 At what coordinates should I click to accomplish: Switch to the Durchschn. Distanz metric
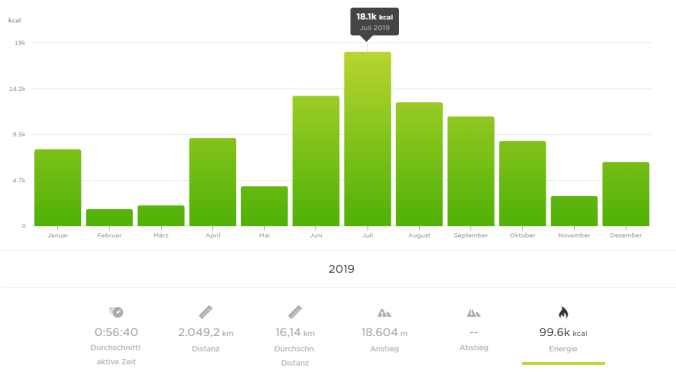[295, 336]
